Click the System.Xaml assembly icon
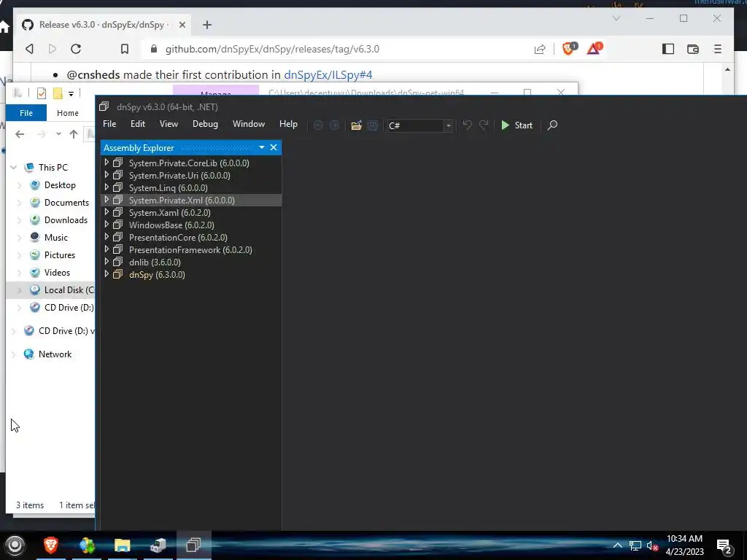The width and height of the screenshot is (747, 560). [117, 212]
